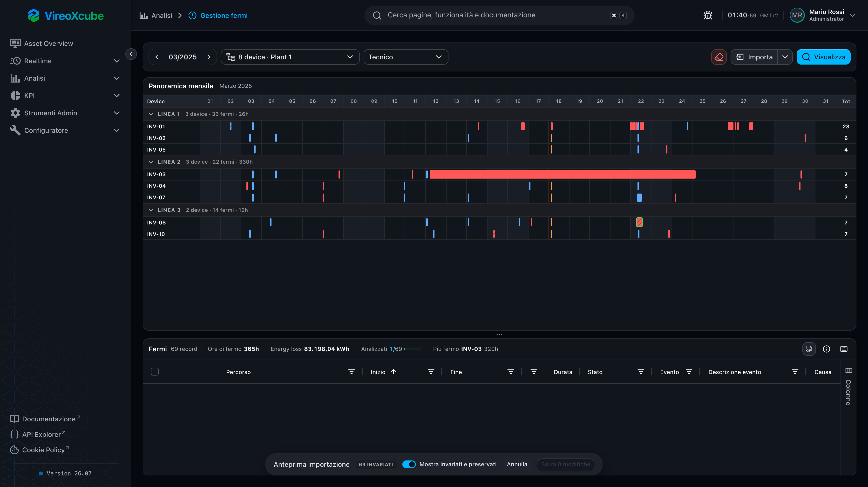This screenshot has height=487, width=868.
Task: Click the Importa button
Action: click(x=754, y=57)
